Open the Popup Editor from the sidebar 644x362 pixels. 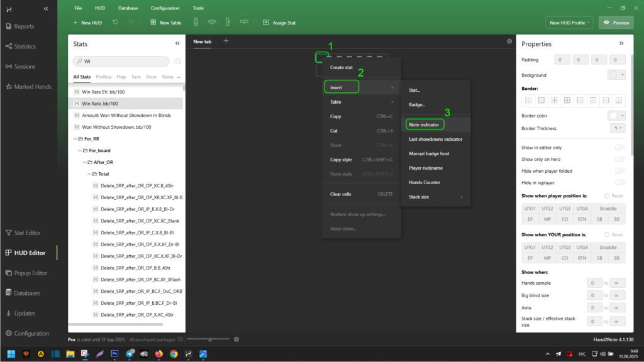click(x=26, y=273)
